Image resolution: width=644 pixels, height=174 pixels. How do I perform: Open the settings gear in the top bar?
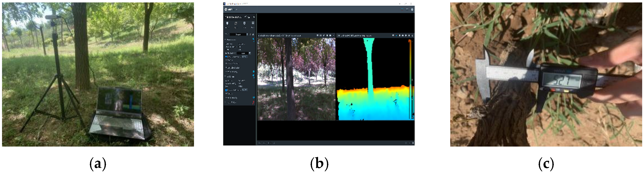(412, 9)
